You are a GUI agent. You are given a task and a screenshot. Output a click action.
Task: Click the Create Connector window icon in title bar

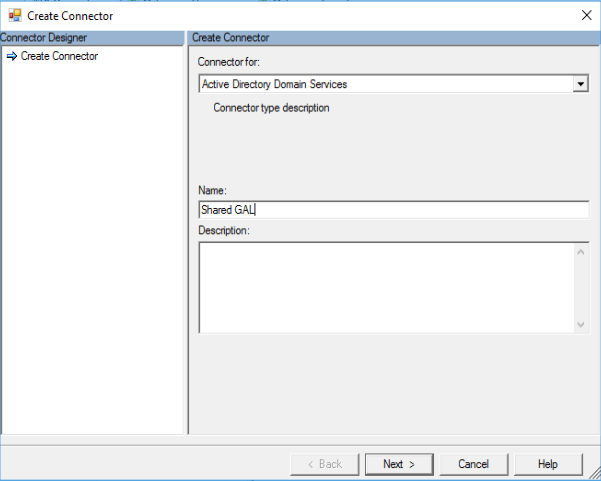pos(15,15)
